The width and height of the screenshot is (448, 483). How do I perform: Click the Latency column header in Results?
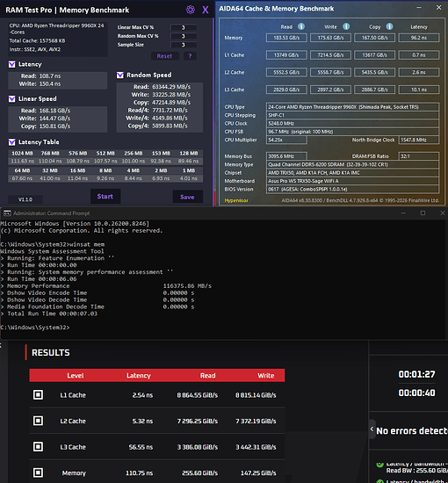[x=138, y=376]
